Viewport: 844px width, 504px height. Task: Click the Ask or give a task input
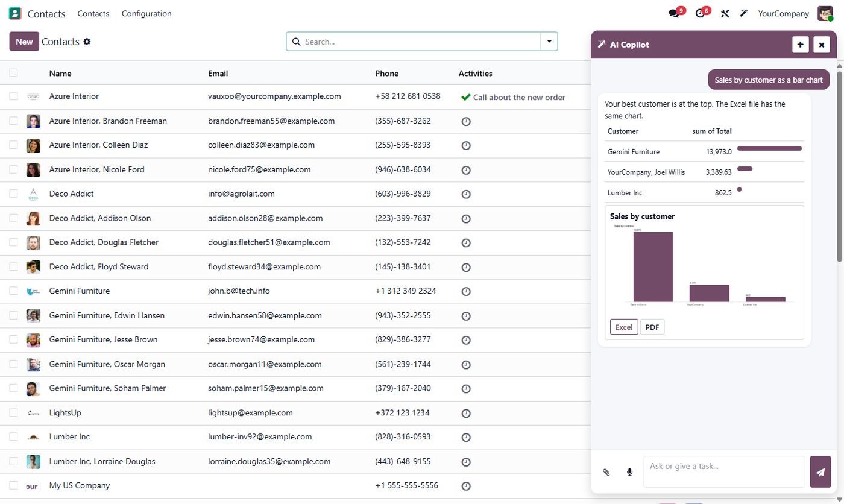coord(724,471)
